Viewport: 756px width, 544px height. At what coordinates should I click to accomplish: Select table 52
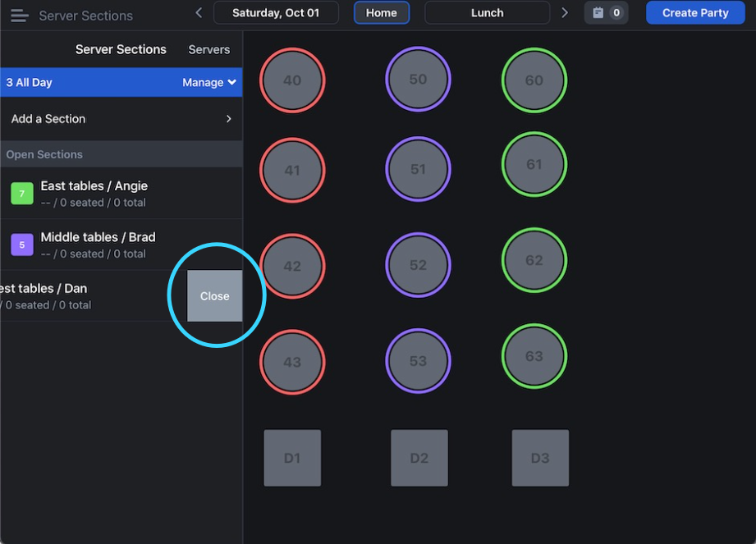(418, 265)
